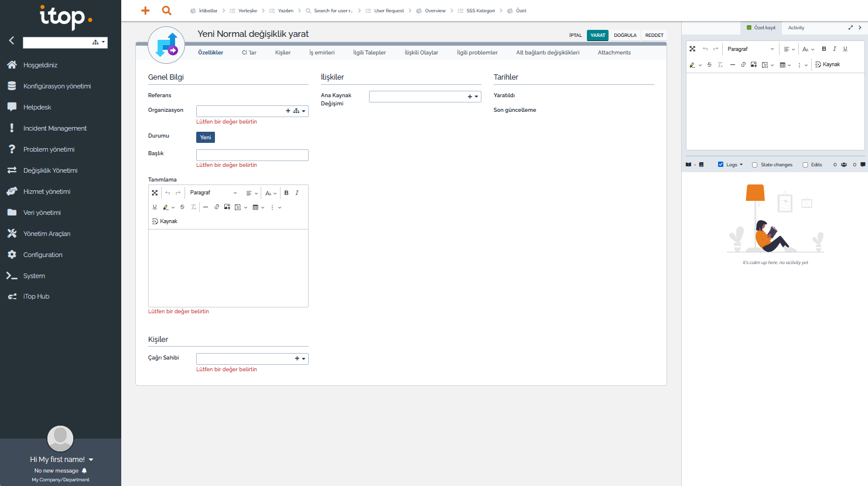Image resolution: width=868 pixels, height=486 pixels.
Task: Open the Çağrı Sahibi dropdown
Action: tap(303, 359)
